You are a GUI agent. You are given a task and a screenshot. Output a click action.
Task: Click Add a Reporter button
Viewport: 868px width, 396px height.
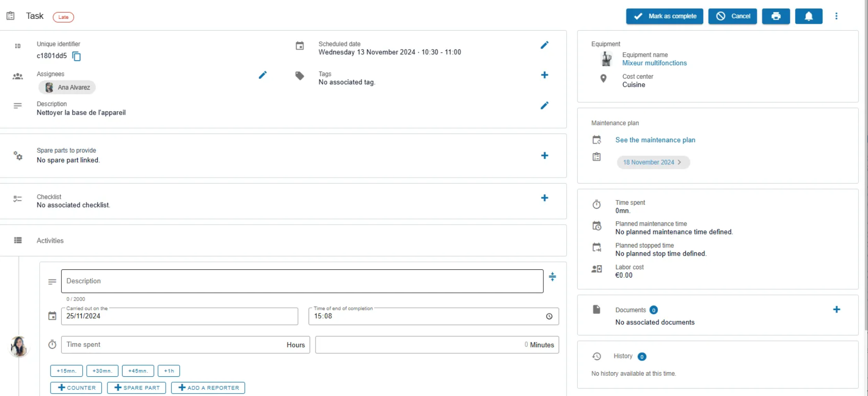[208, 388]
